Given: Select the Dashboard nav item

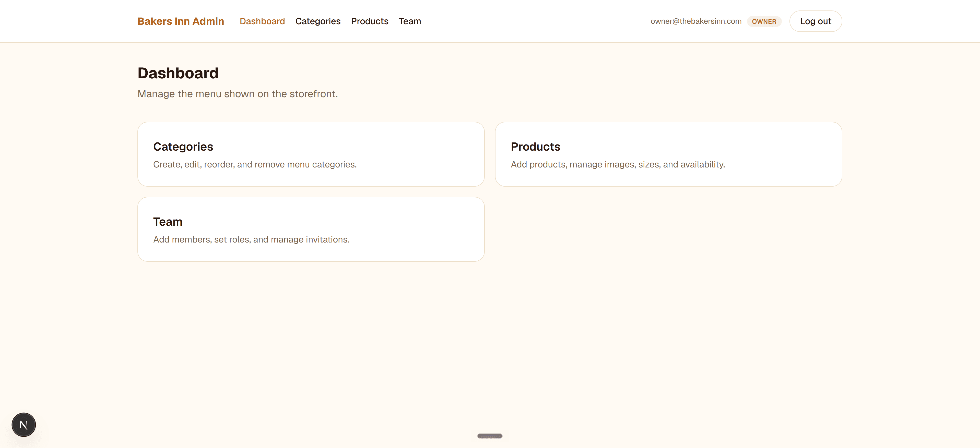Looking at the screenshot, I should click(262, 21).
